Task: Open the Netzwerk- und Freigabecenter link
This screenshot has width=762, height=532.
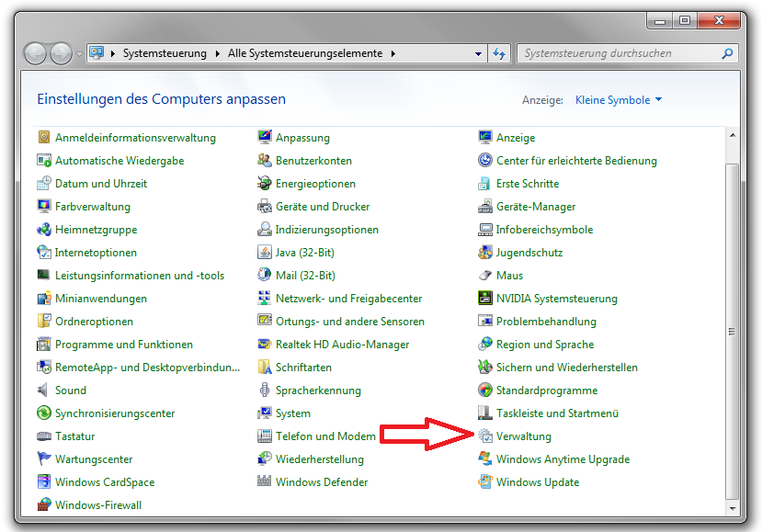Action: 348,299
